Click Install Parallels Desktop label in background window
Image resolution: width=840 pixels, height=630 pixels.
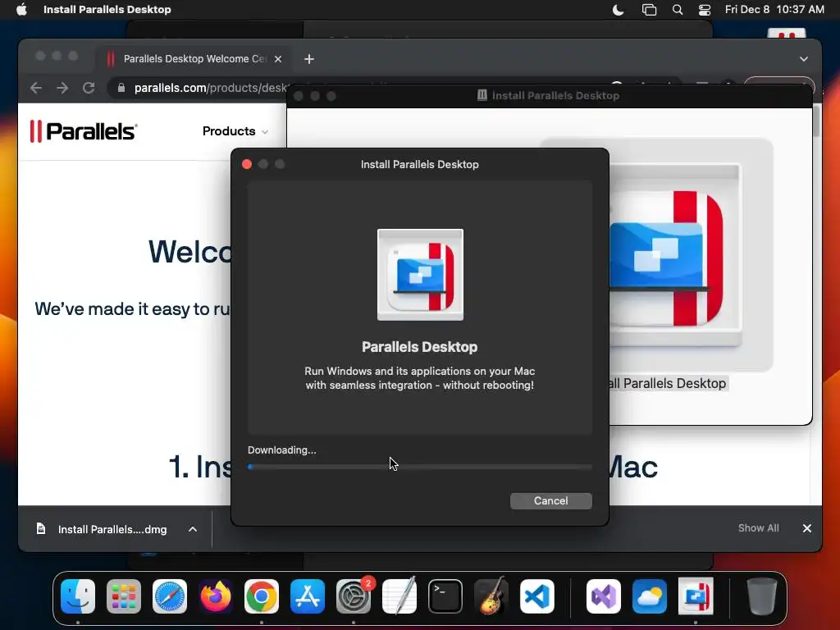click(668, 384)
